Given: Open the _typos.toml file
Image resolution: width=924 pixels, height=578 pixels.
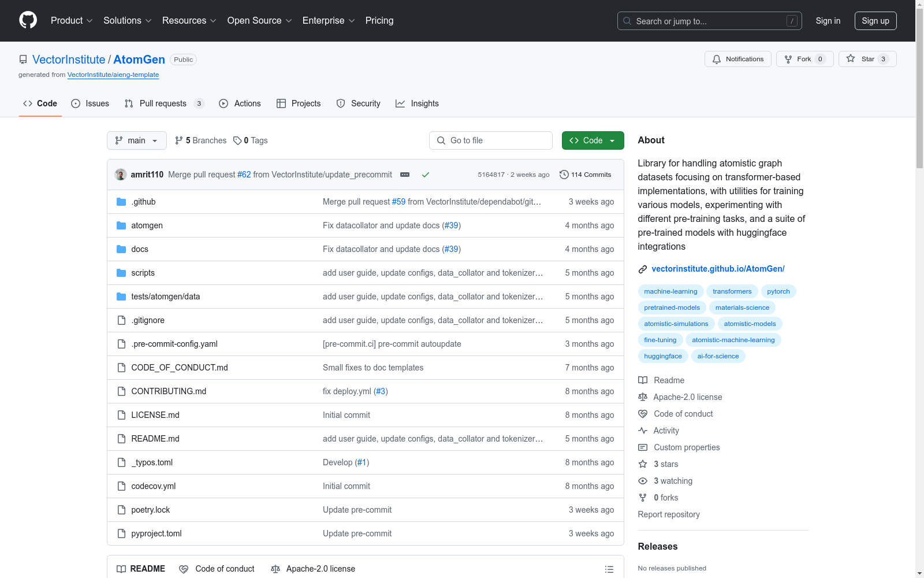Looking at the screenshot, I should pos(152,462).
